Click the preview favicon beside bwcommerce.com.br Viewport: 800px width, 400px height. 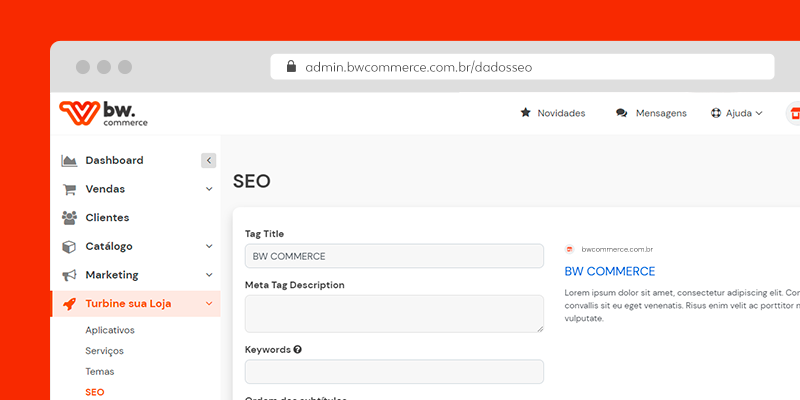coord(569,249)
